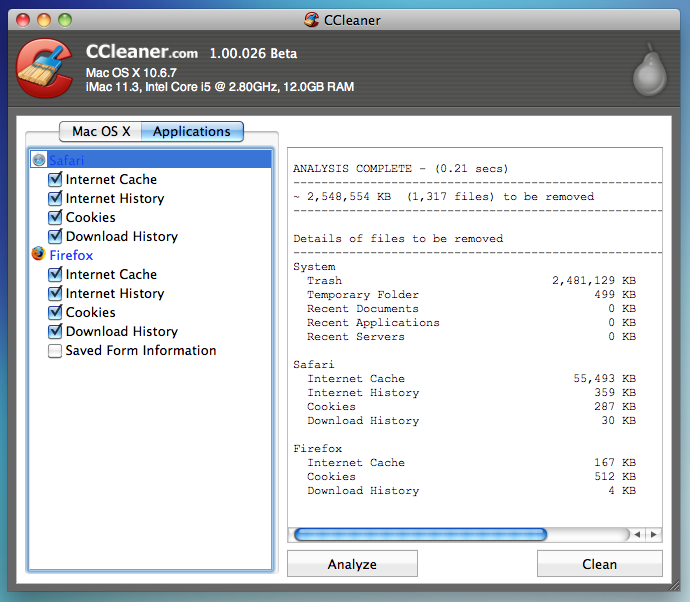690x602 pixels.
Task: Uncheck Safari Internet History
Action: (55, 198)
